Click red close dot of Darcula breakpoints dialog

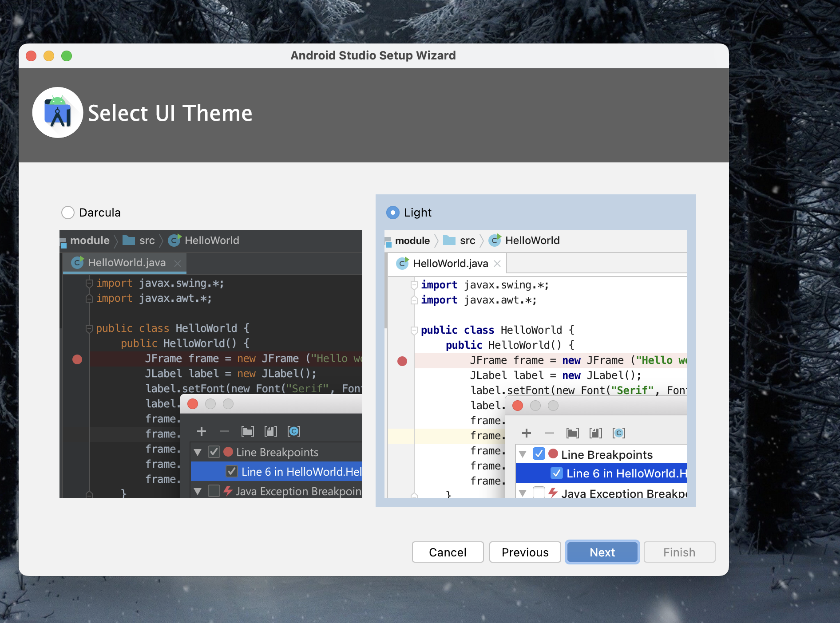pyautogui.click(x=193, y=404)
